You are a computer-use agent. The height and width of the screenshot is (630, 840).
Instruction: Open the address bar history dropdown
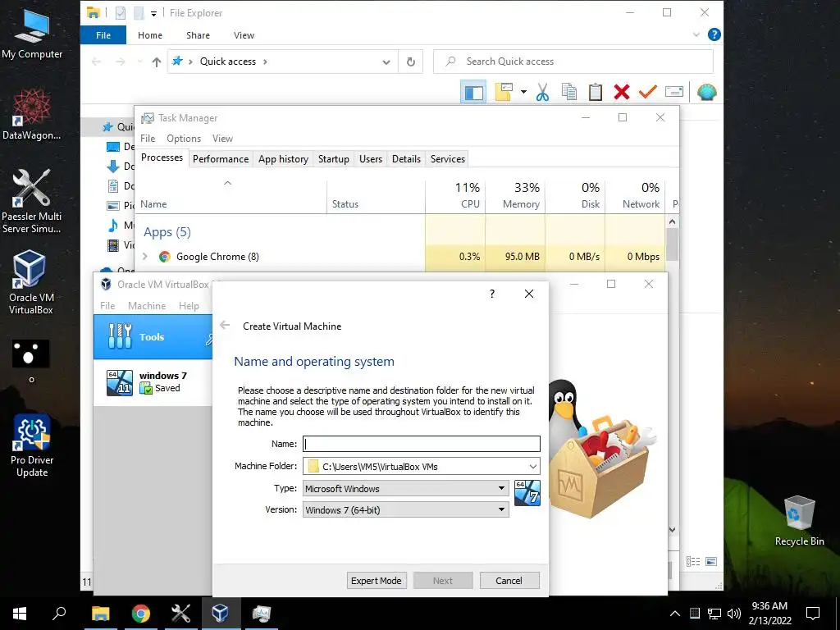[386, 62]
